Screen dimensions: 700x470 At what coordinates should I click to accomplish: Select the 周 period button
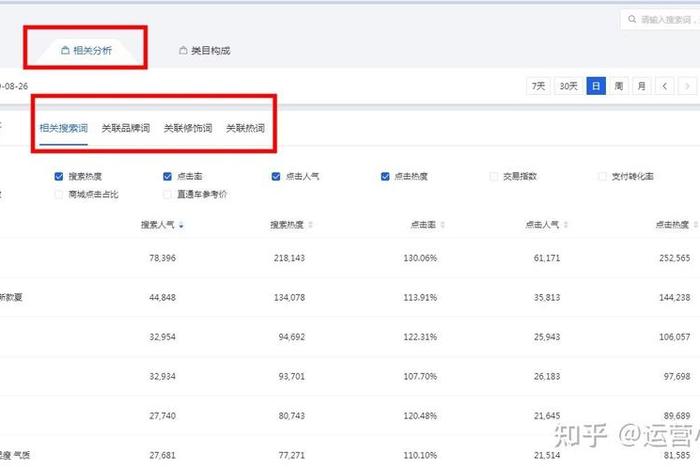coord(619,86)
